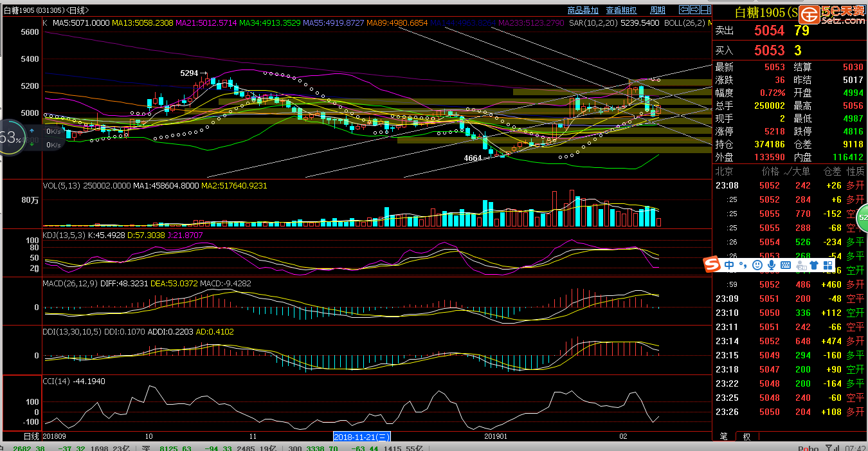Screen dimensions: 868x451
Task: Click the 涨停 value 5218
Action: click(774, 131)
